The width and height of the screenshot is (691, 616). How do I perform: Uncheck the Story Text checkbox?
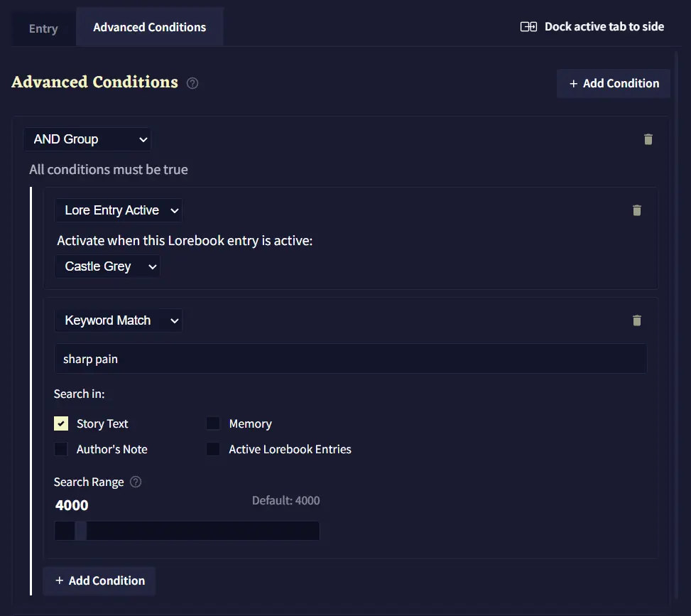click(62, 423)
